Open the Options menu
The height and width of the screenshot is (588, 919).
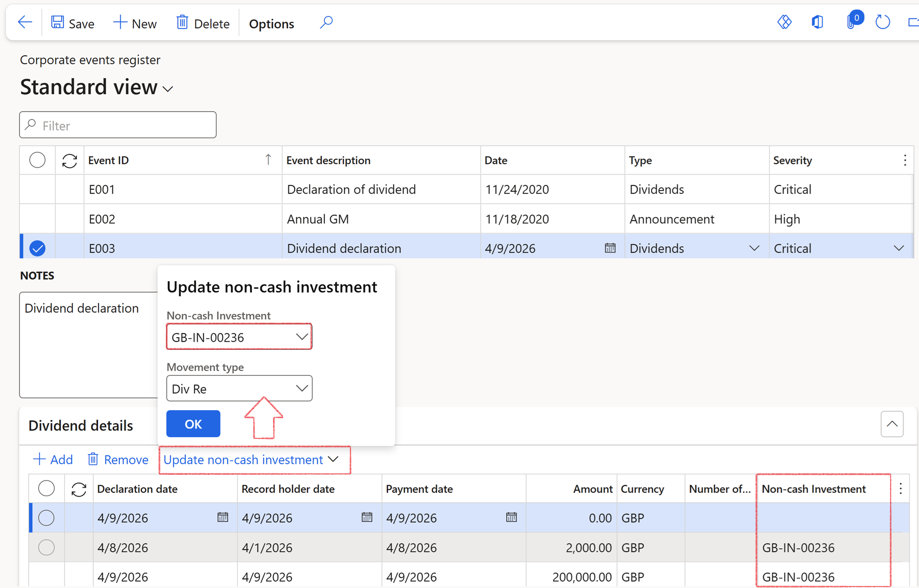coord(271,23)
